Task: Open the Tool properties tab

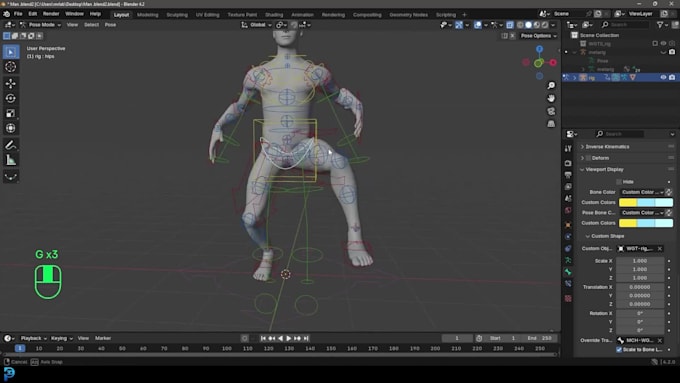Action: tap(568, 148)
